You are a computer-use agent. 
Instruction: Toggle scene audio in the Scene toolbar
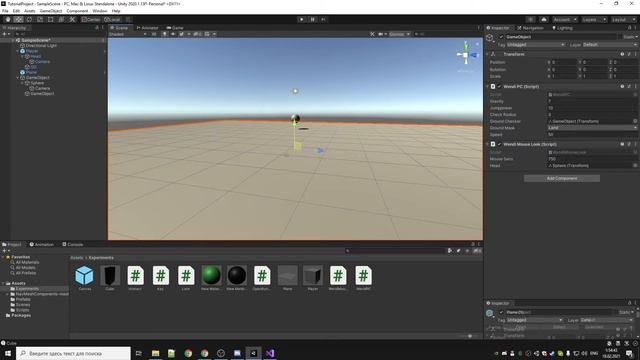click(173, 34)
